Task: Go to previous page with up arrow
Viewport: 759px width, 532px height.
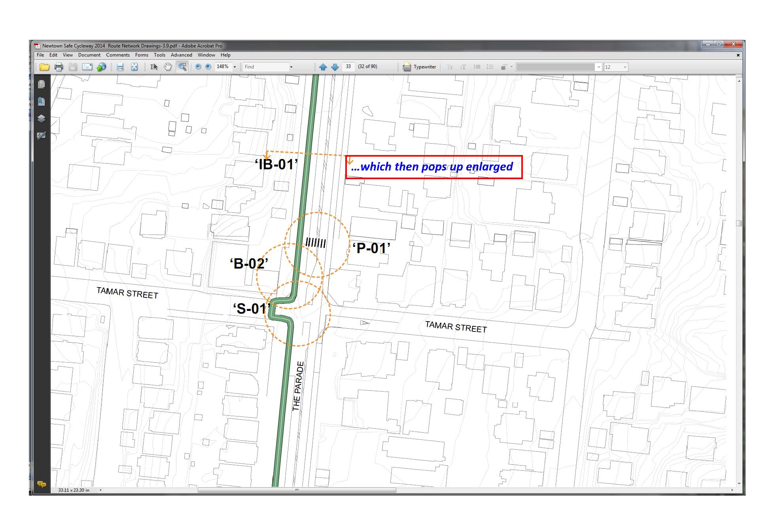Action: 323,67
